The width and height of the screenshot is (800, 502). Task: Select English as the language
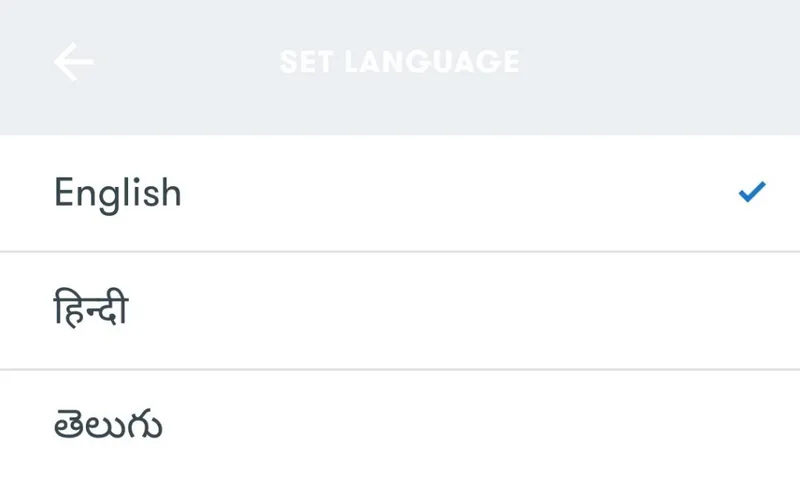pyautogui.click(x=400, y=193)
